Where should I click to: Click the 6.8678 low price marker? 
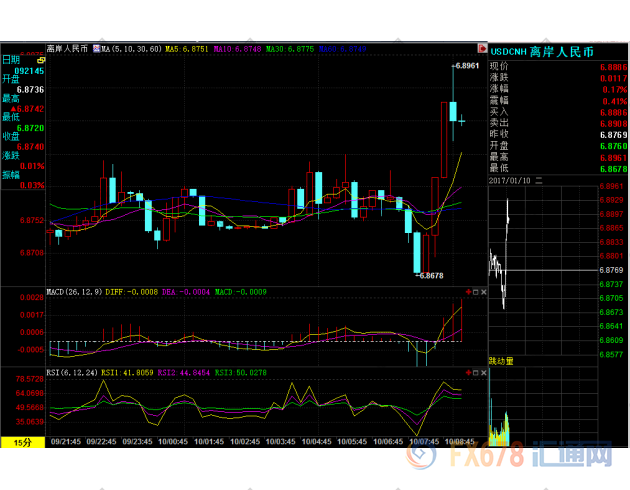point(430,275)
